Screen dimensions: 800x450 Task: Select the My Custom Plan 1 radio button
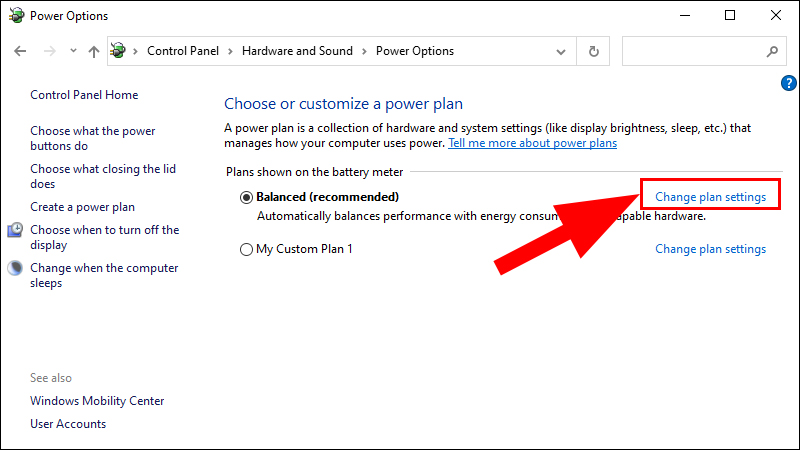tap(247, 250)
